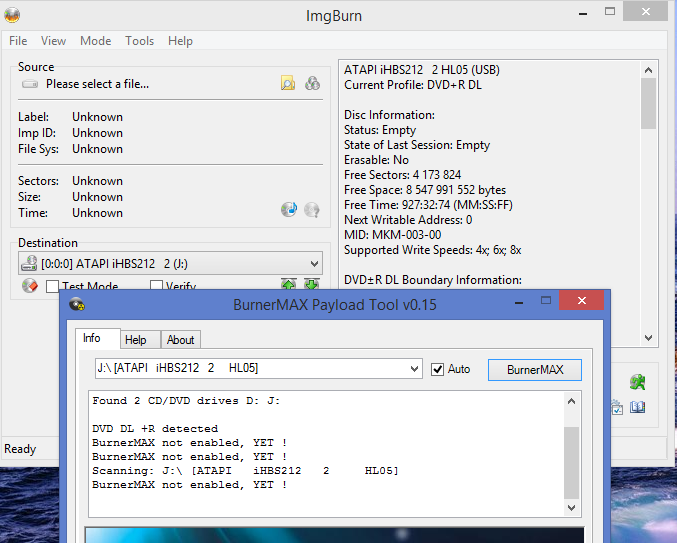Click 'DVD±R DL Boundary Information:' heading
Screen dimensions: 677x543
tap(433, 280)
